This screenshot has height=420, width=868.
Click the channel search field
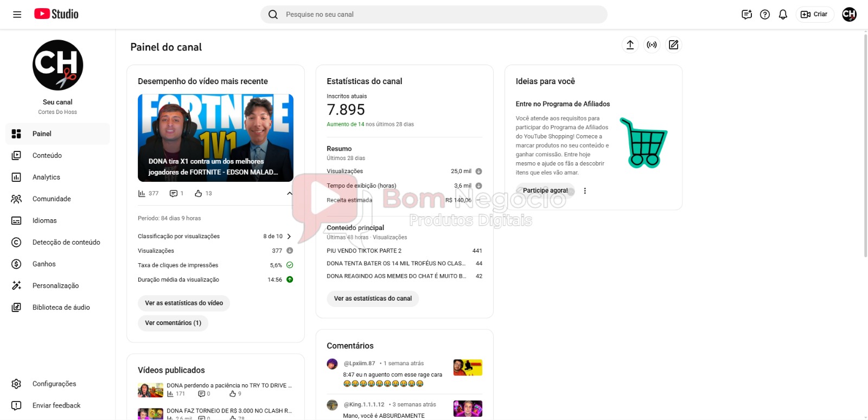(x=434, y=15)
